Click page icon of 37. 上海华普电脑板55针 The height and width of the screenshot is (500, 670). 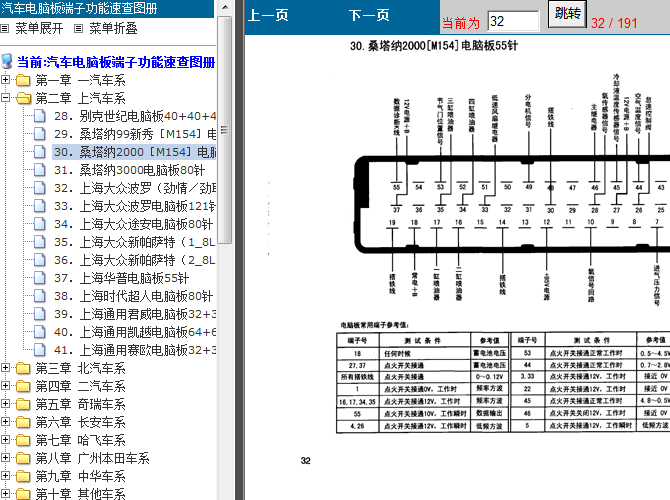point(40,278)
